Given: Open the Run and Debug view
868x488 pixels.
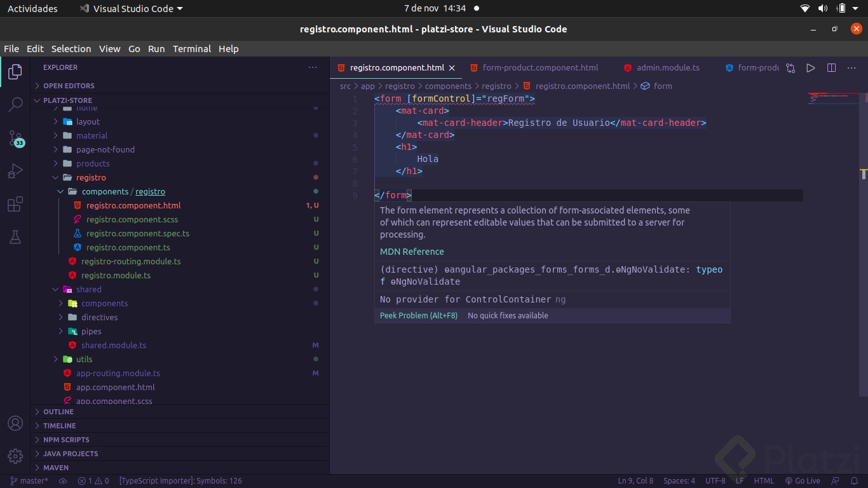Looking at the screenshot, I should coord(15,171).
